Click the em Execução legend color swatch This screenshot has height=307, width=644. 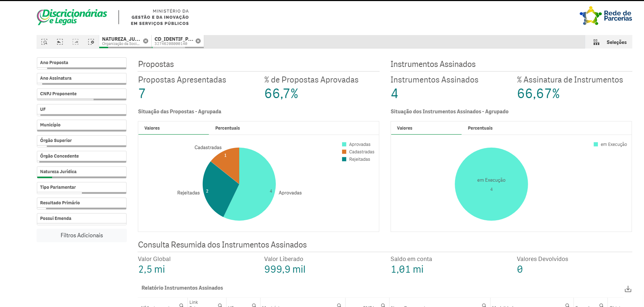(596, 144)
